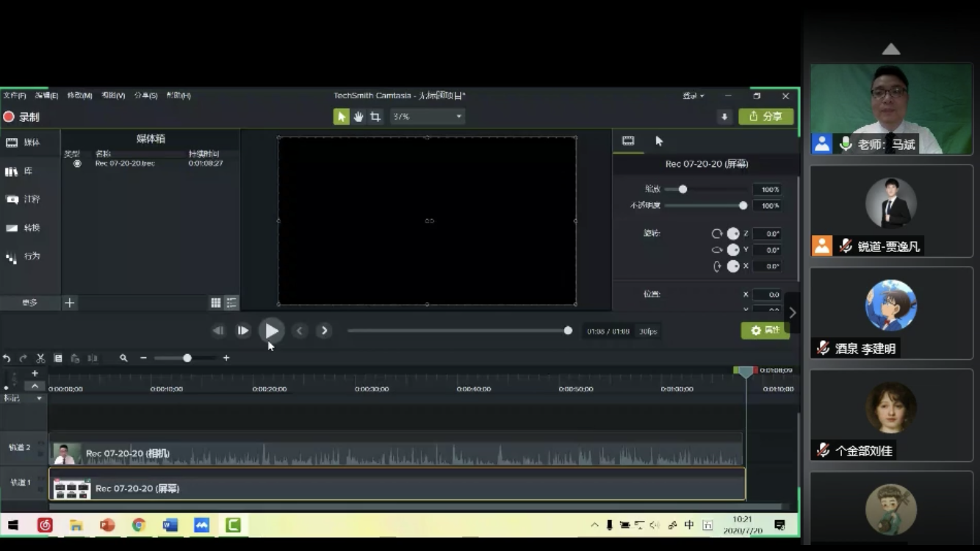Open the media tab in sidebar
The image size is (980, 551).
24,143
